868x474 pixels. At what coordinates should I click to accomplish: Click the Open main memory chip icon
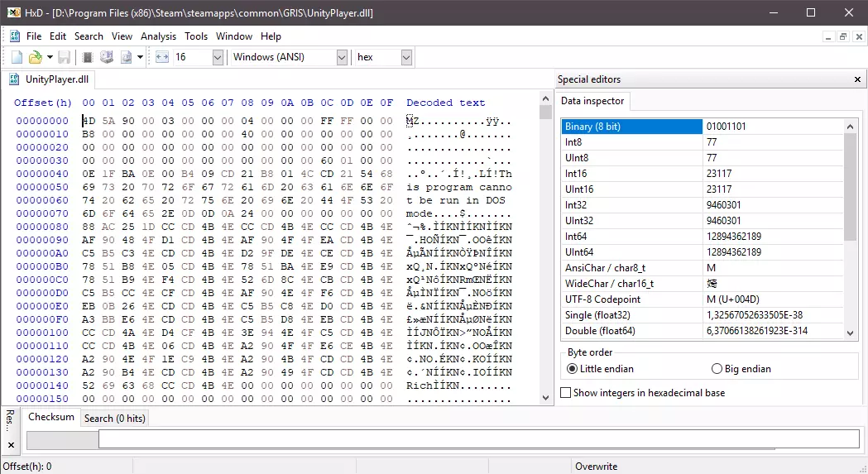tap(87, 57)
